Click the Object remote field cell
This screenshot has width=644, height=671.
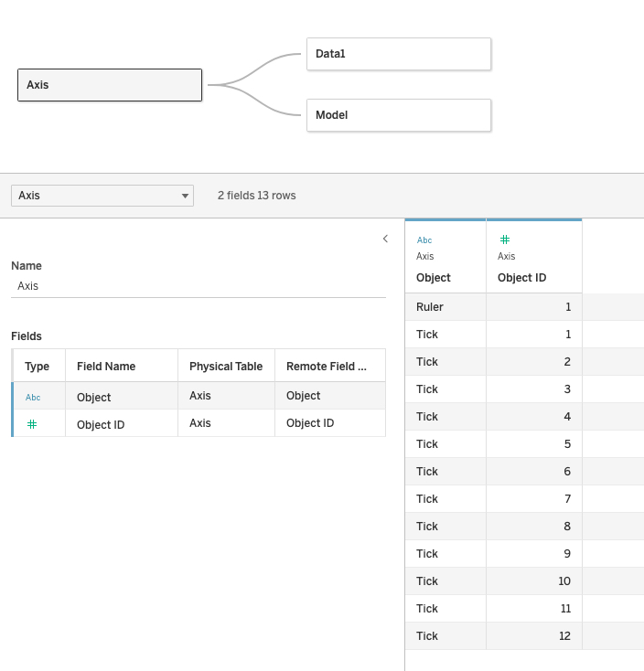point(330,396)
